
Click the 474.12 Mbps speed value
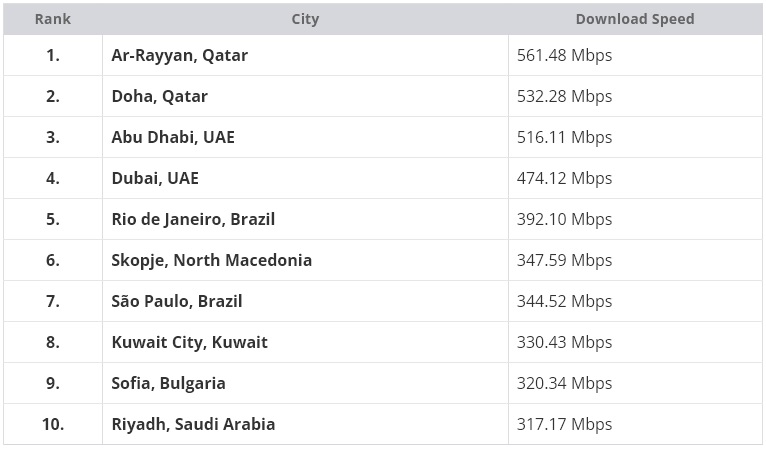pos(564,178)
